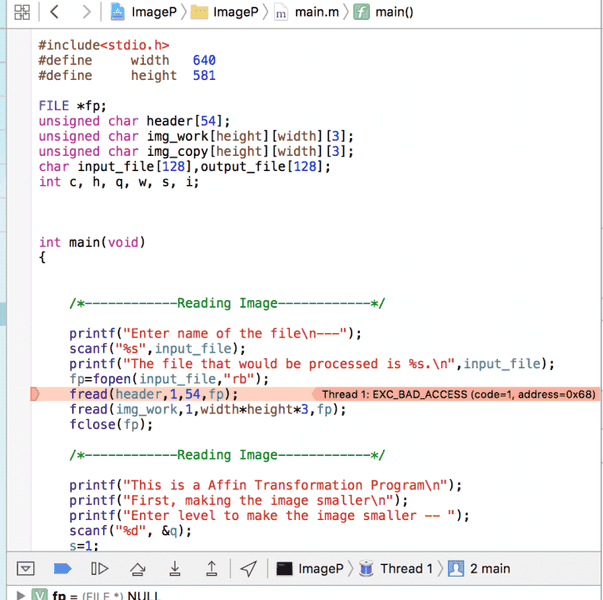The width and height of the screenshot is (603, 600).
Task: Choose Thread 1 in debug bar
Action: pyautogui.click(x=396, y=568)
